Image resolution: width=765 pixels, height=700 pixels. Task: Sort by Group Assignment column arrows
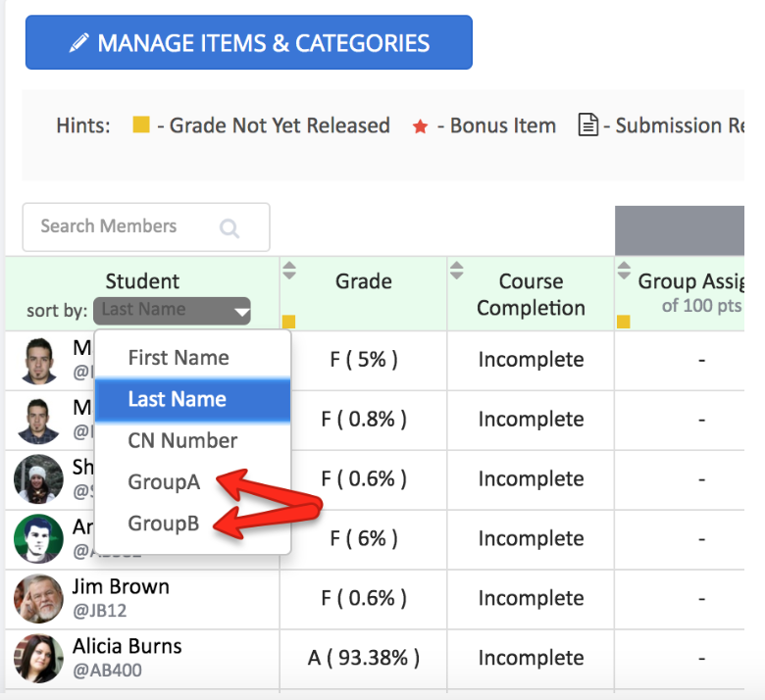pos(624,271)
